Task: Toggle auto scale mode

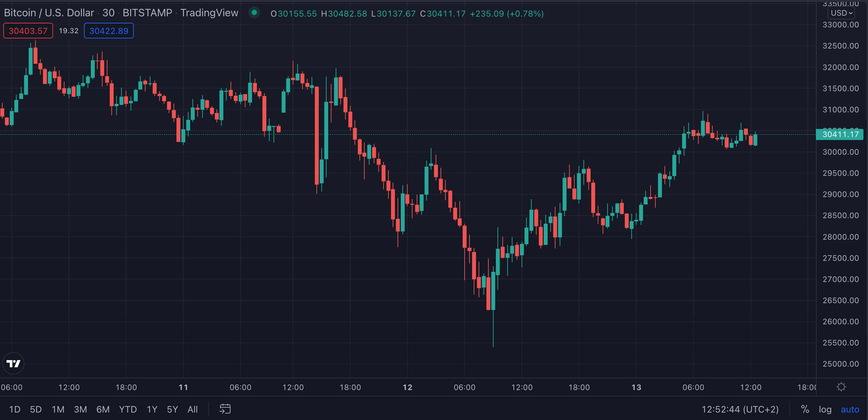Action: coord(849,409)
